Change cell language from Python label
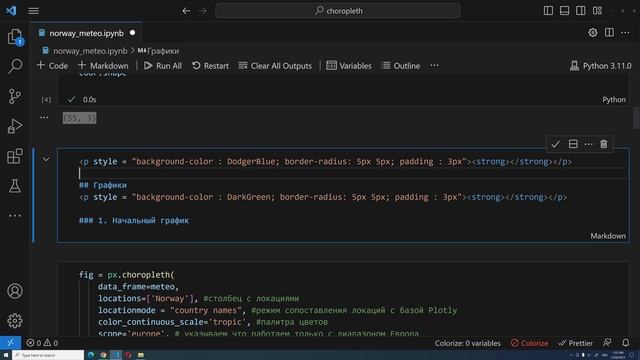Image resolution: width=640 pixels, height=360 pixels. click(614, 100)
